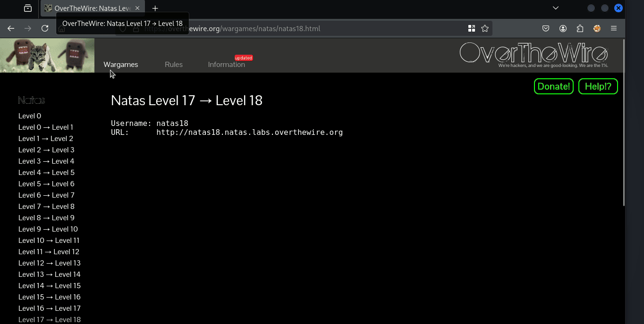The height and width of the screenshot is (324, 644).
Task: Click the Natas sidebar heading
Action: point(32,100)
